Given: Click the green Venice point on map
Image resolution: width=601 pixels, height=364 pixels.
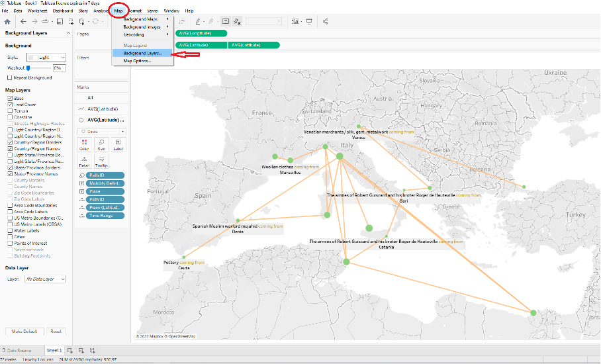Looking at the screenshot, I should click(x=359, y=126).
